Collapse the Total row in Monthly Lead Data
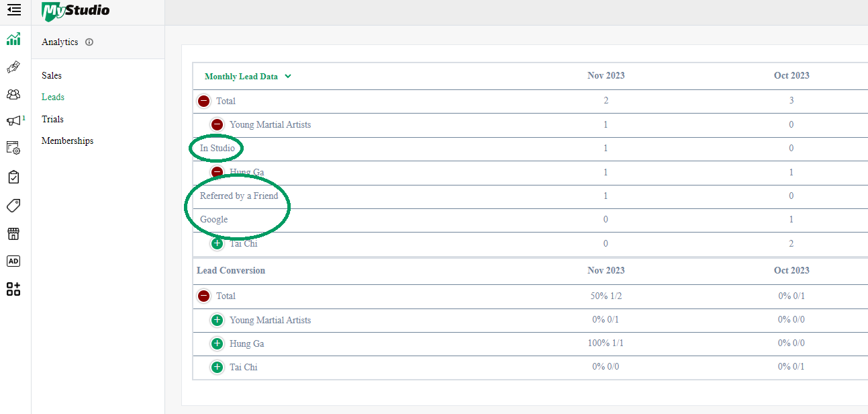Screen dimensions: 868x414 click(203, 101)
